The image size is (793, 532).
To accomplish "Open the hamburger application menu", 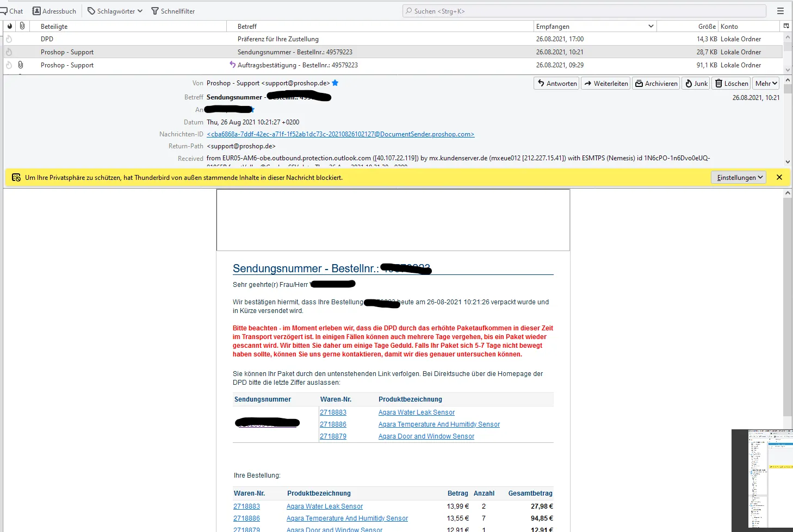I will coord(780,11).
